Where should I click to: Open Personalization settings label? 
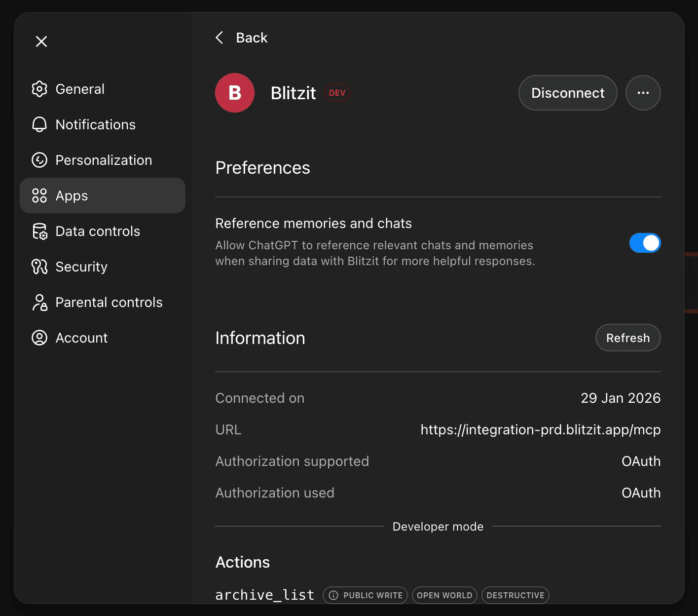pos(104,160)
